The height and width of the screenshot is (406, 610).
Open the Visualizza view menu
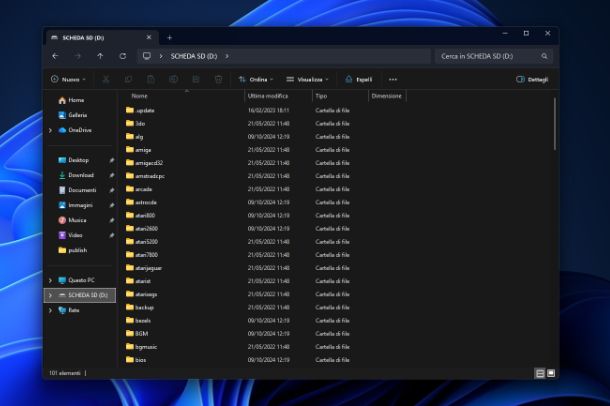(307, 79)
